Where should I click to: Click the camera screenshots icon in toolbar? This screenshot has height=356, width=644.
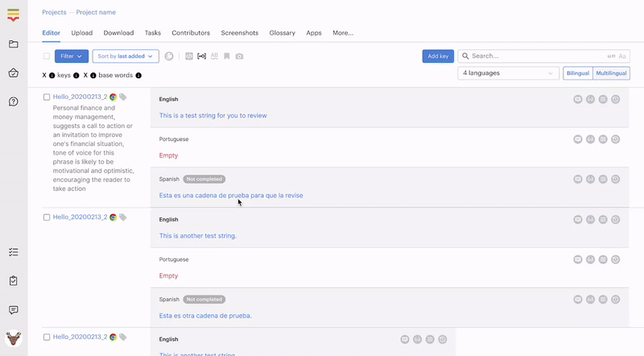239,56
